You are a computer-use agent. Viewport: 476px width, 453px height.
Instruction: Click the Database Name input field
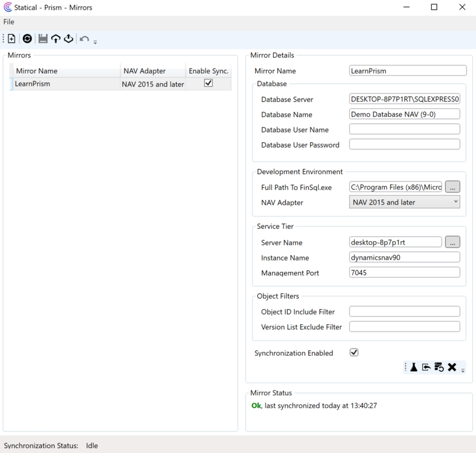coord(404,114)
